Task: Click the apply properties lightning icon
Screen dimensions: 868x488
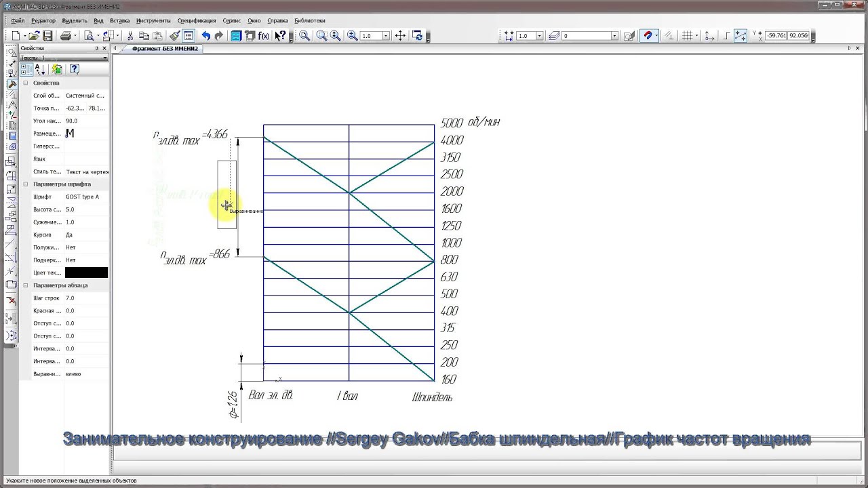Action: 57,69
